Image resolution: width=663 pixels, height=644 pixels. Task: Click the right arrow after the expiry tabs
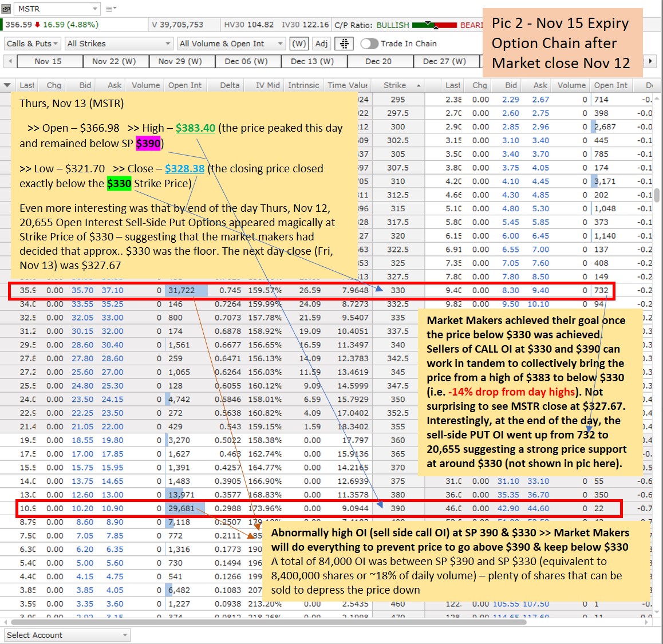pyautogui.click(x=650, y=61)
